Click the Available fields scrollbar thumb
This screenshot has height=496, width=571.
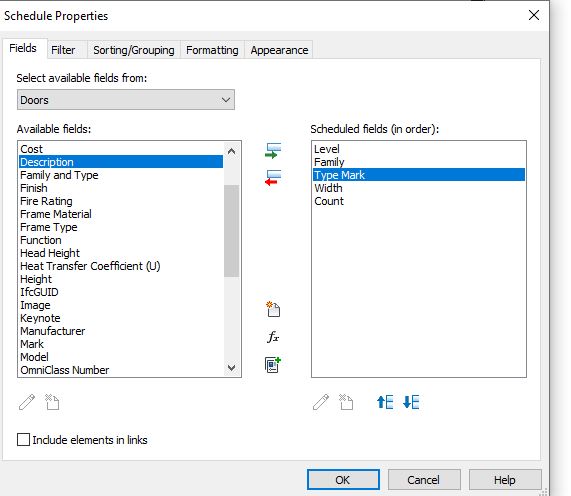[x=232, y=231]
